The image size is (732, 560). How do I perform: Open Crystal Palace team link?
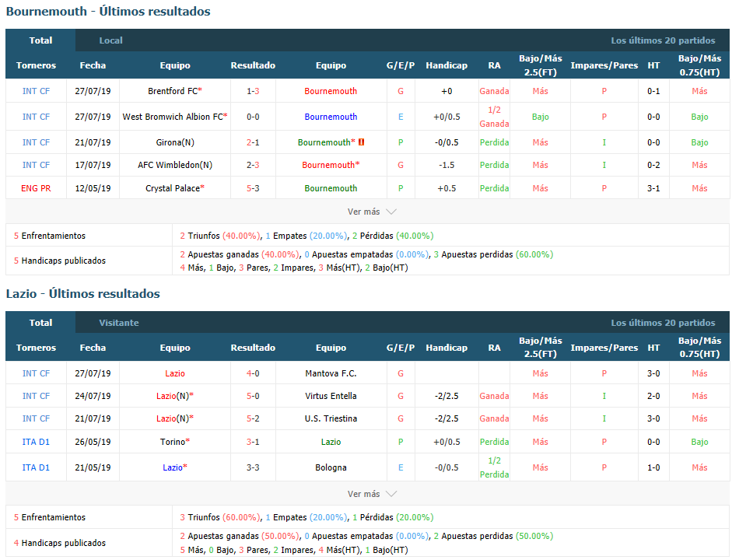click(x=174, y=188)
